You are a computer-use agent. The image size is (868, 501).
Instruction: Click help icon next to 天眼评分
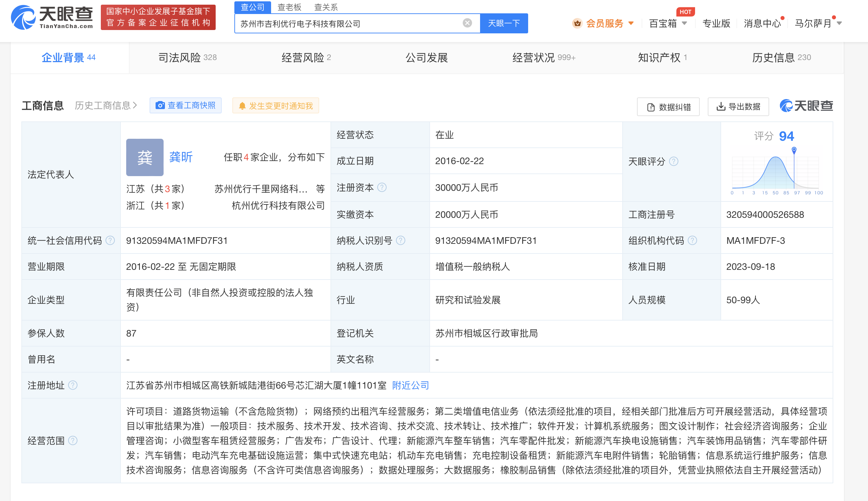673,161
